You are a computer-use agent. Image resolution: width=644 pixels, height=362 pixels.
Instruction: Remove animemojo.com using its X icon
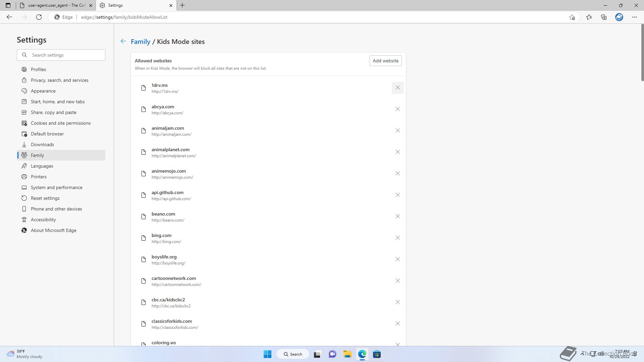[x=397, y=174]
